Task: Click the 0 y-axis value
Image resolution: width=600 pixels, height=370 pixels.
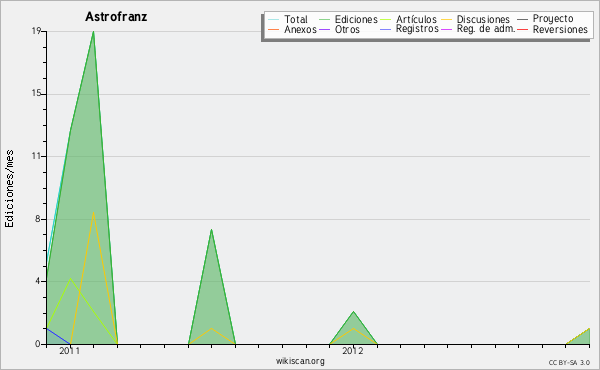Action: tap(38, 344)
